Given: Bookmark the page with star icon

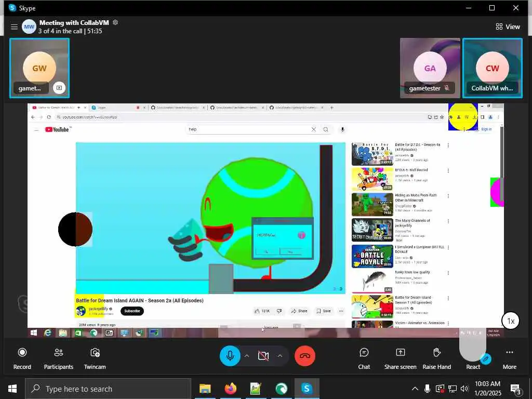Looking at the screenshot, I should (x=442, y=117).
